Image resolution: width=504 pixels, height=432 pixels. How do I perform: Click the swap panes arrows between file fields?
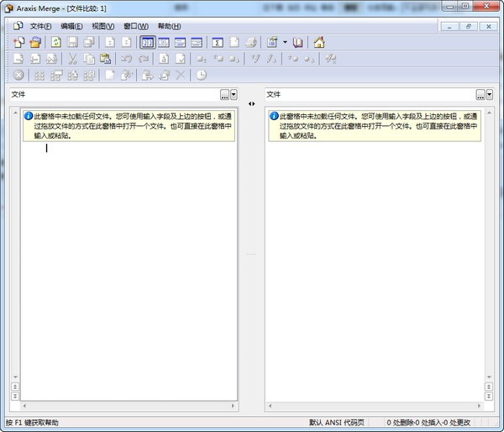tap(252, 104)
